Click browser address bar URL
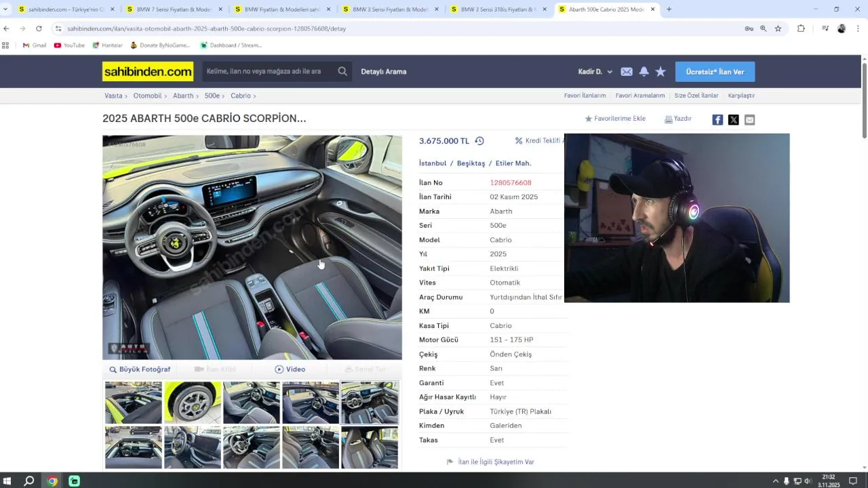The height and width of the screenshot is (488, 868). (206, 28)
